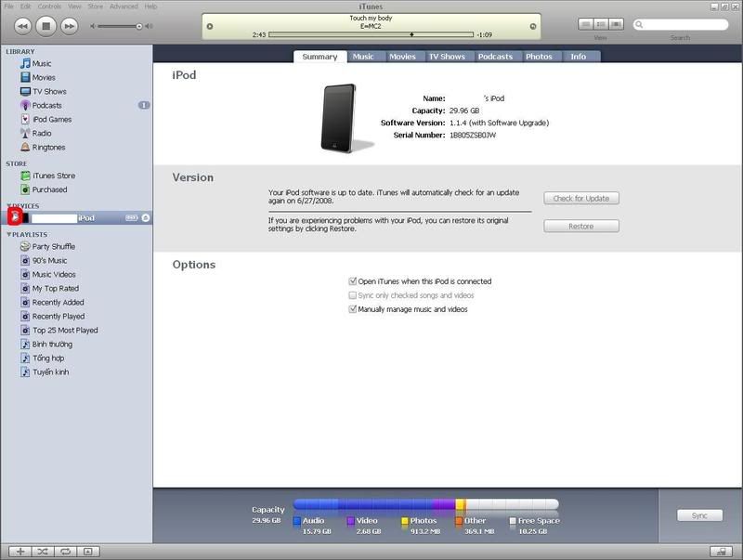Image resolution: width=743 pixels, height=560 pixels.
Task: Create a new playlist with the plus icon
Action: click(20, 551)
